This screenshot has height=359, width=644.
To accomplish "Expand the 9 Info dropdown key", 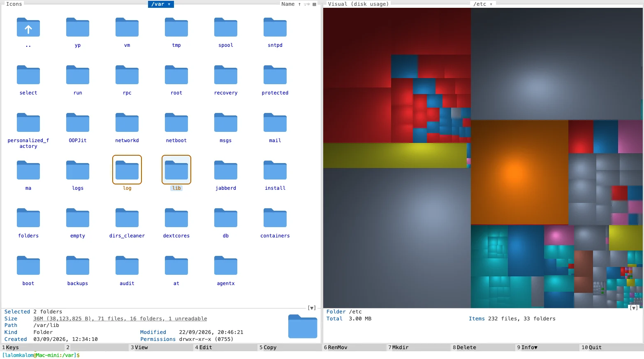I will (x=529, y=347).
